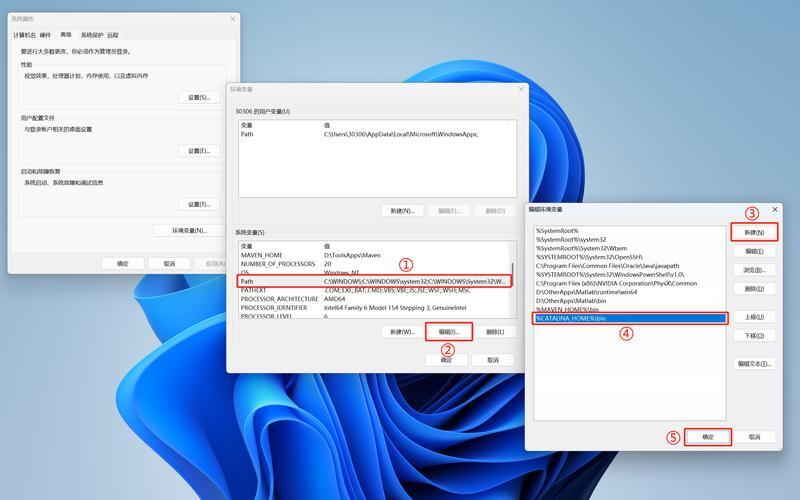The width and height of the screenshot is (800, 500).
Task: Click 新建(N) in the edit variable dialog
Action: click(754, 232)
